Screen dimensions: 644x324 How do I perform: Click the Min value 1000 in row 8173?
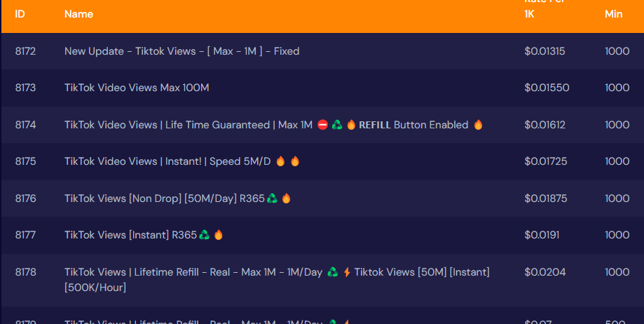click(x=617, y=88)
